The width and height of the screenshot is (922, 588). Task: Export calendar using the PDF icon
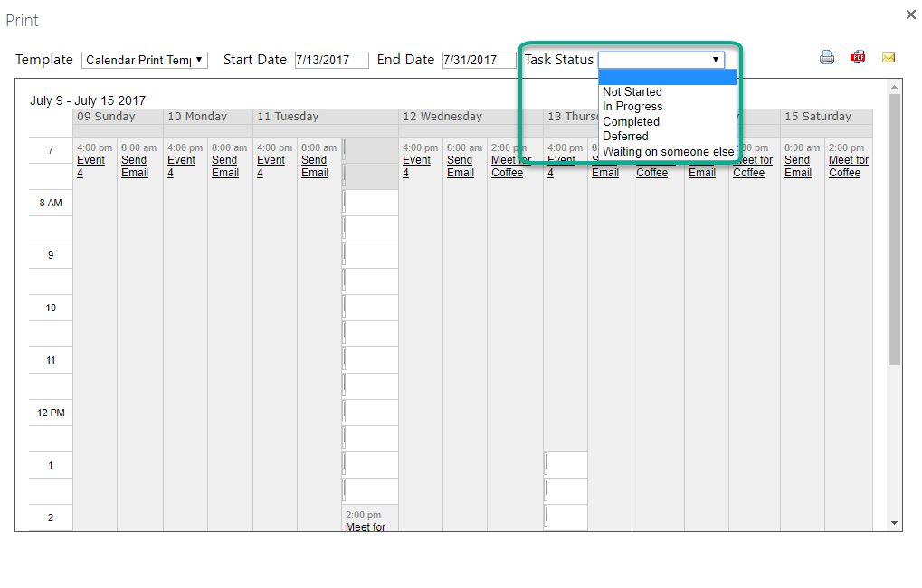(x=858, y=57)
